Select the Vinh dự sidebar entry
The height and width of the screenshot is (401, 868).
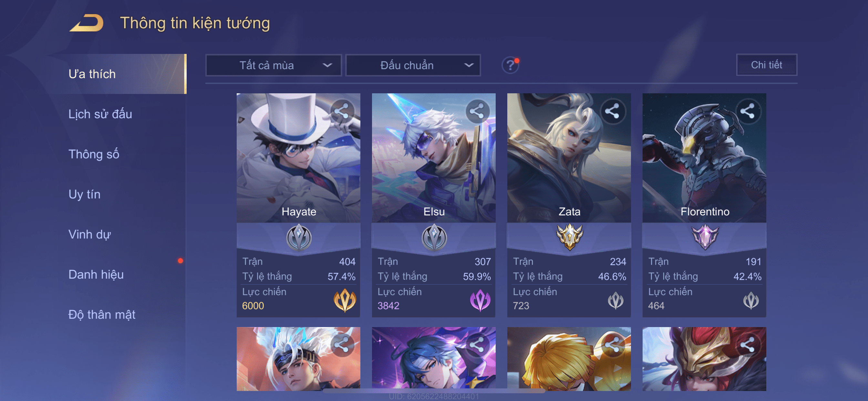click(x=90, y=234)
